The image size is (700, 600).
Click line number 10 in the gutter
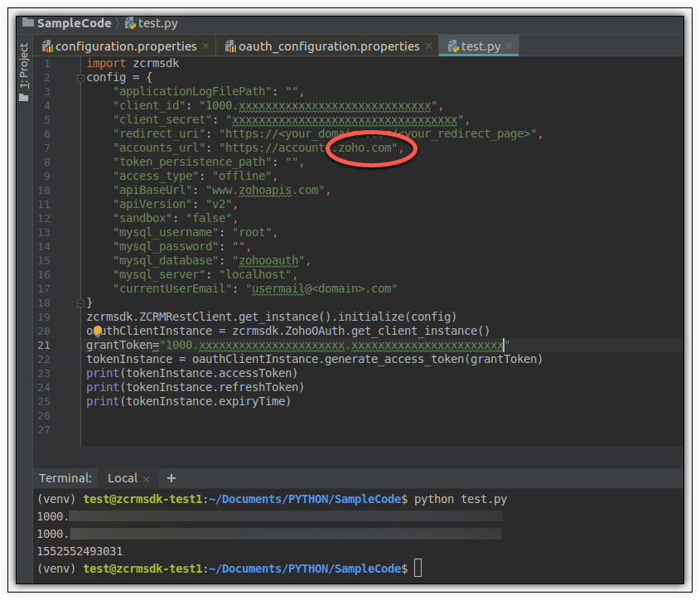point(44,191)
